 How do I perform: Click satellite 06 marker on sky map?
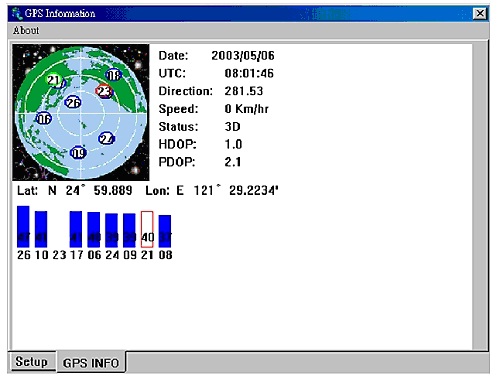point(44,119)
